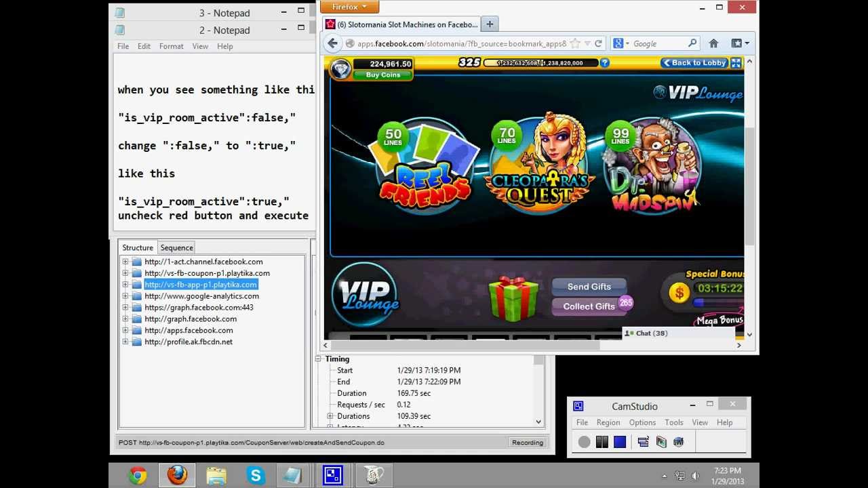The height and width of the screenshot is (488, 868).
Task: Open the Tools menu in CamStudio
Action: click(674, 422)
